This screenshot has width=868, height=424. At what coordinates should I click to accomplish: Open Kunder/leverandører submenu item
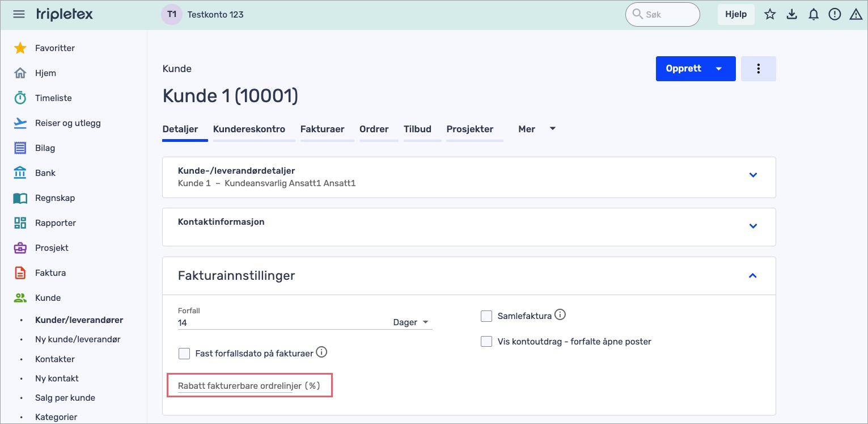coord(79,320)
